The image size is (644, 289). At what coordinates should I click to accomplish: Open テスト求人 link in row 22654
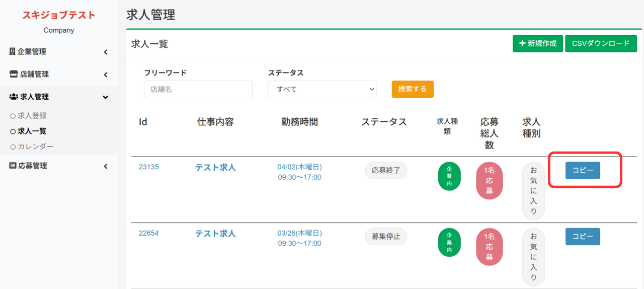(x=215, y=234)
